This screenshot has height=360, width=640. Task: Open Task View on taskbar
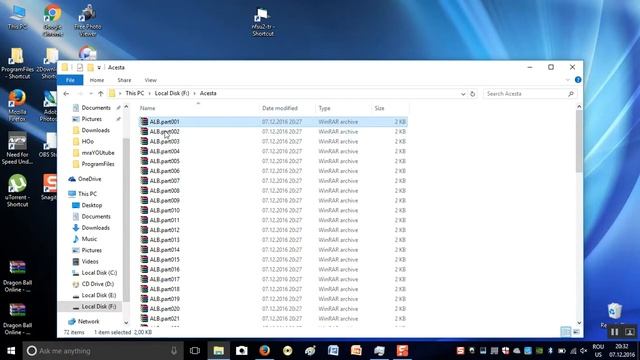pyautogui.click(x=195, y=351)
